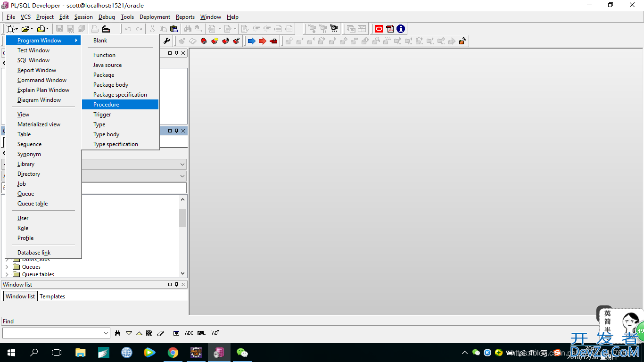Image resolution: width=644 pixels, height=362 pixels.
Task: Click the Find binoculars icon in Find bar
Action: (117, 333)
